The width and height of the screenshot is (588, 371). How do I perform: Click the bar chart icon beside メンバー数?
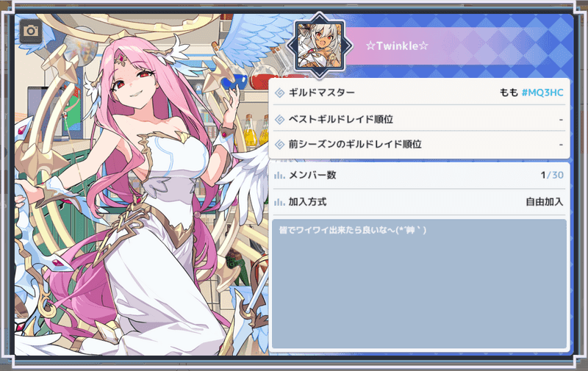point(279,175)
